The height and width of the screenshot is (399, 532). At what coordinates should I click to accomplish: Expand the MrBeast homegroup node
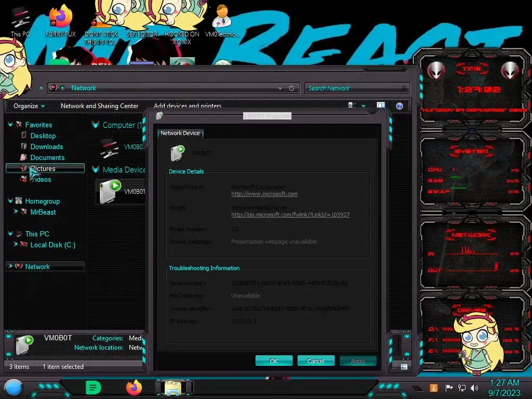tap(15, 211)
